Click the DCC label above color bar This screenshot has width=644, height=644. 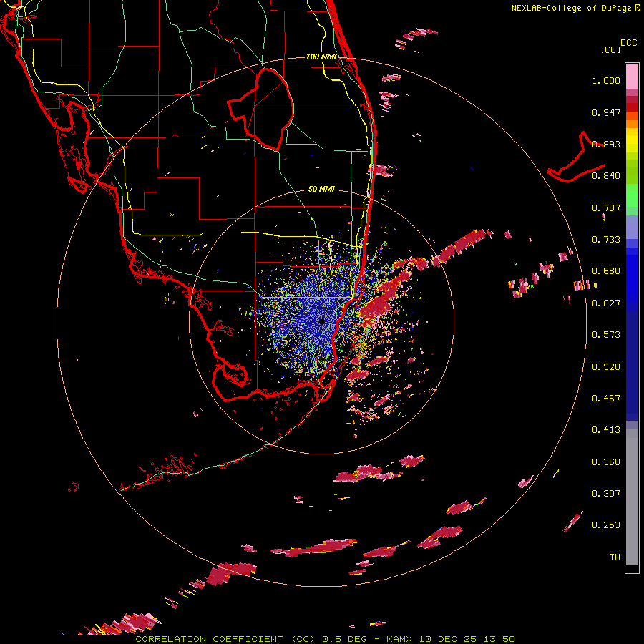[x=628, y=43]
